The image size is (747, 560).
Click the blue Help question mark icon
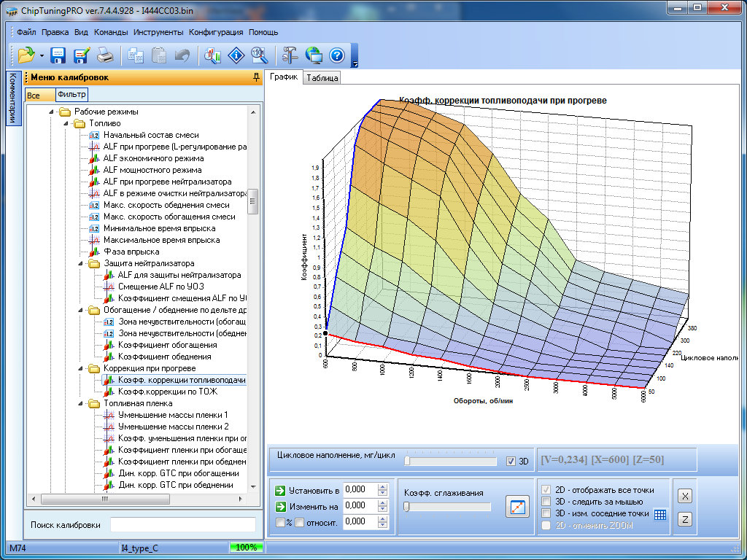click(x=336, y=55)
